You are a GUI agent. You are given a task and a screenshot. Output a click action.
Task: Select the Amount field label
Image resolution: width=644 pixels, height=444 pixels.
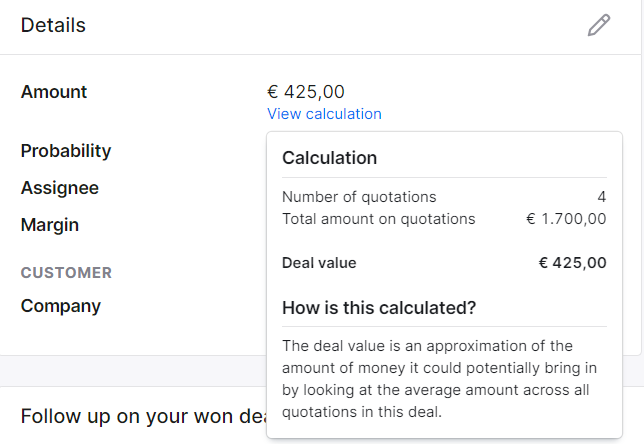[54, 92]
